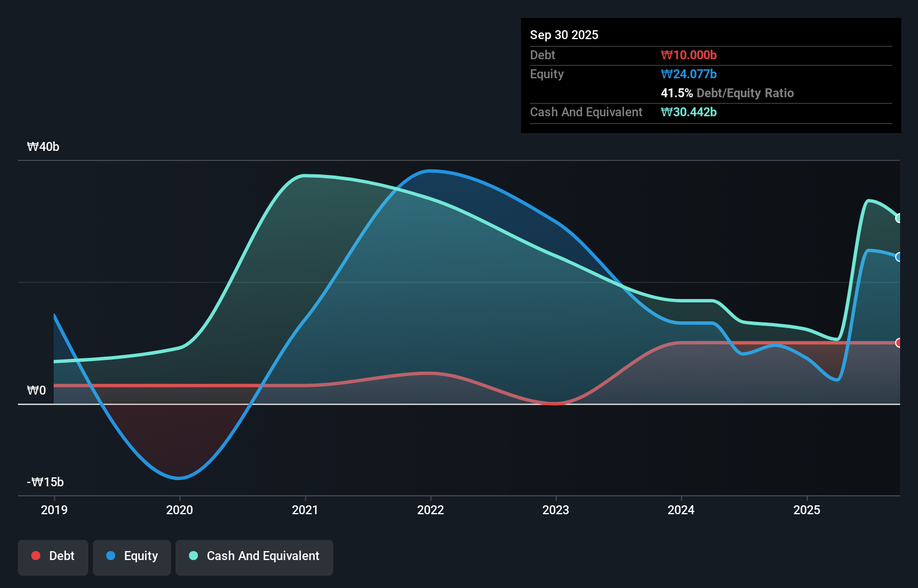
Task: Select the 2022 axis label
Action: click(x=430, y=510)
